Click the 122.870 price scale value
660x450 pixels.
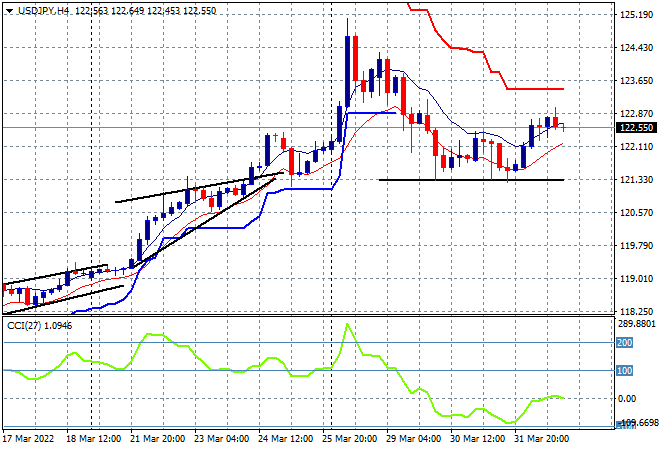coord(636,113)
